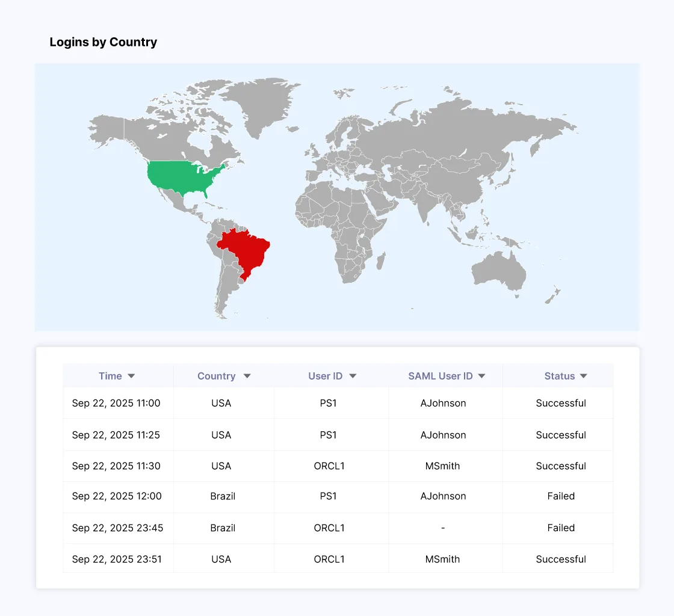Click Brazil in the 23:45 login row

click(x=223, y=528)
